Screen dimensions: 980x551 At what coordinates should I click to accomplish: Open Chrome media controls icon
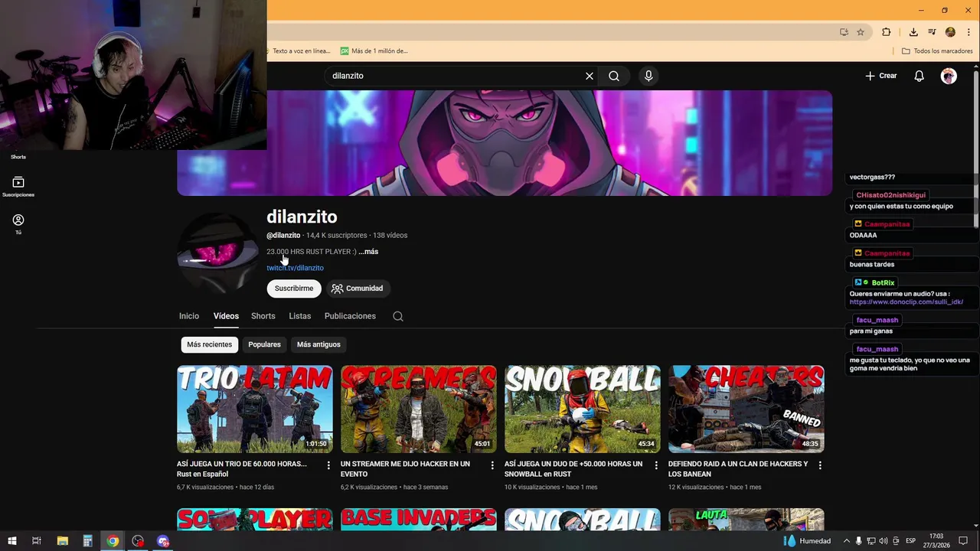[x=932, y=32]
